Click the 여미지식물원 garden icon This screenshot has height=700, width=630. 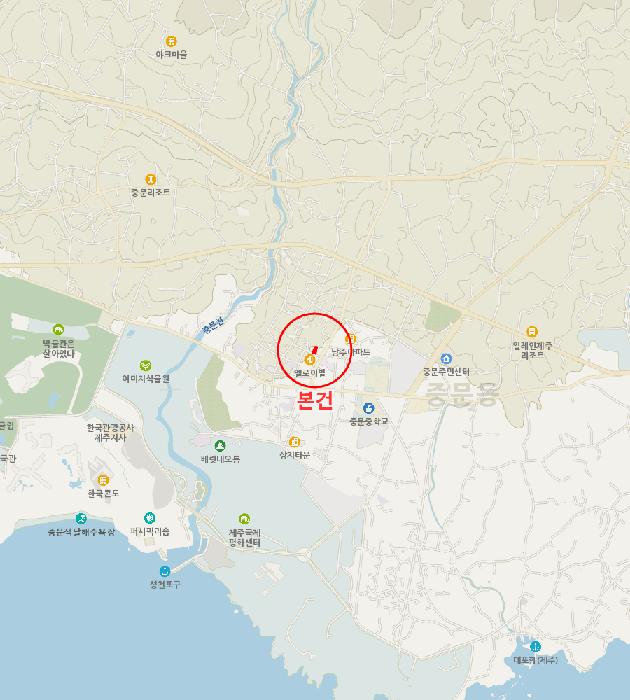coord(145,366)
